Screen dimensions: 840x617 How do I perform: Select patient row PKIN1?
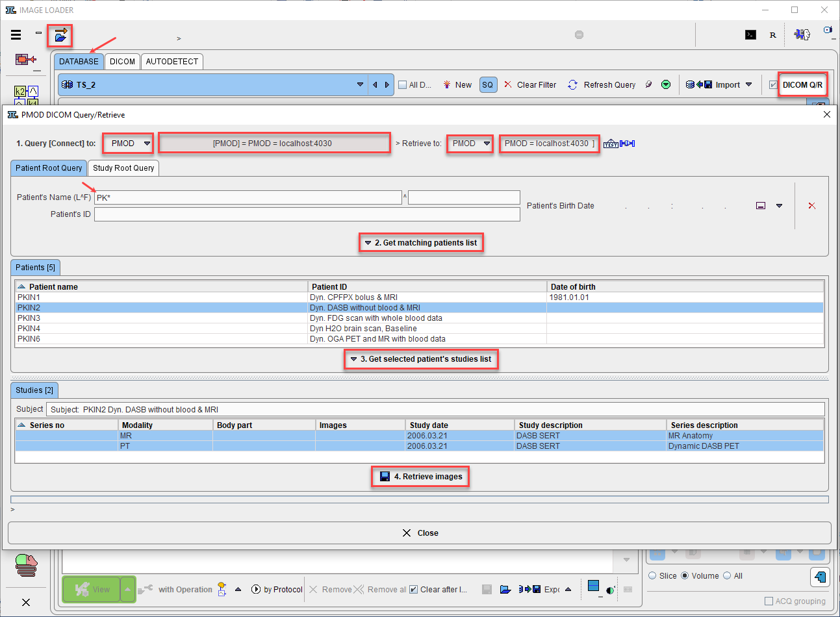(x=420, y=297)
